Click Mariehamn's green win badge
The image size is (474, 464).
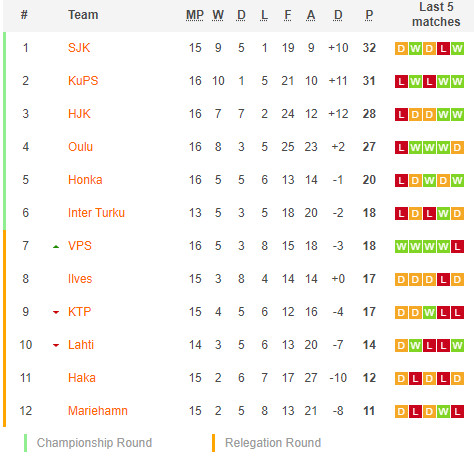[x=443, y=412]
